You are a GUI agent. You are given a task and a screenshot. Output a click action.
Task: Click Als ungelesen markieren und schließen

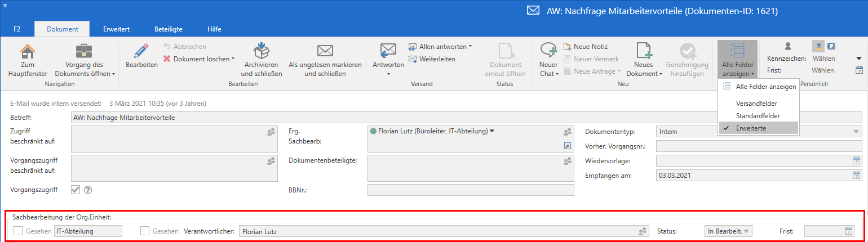[325, 52]
